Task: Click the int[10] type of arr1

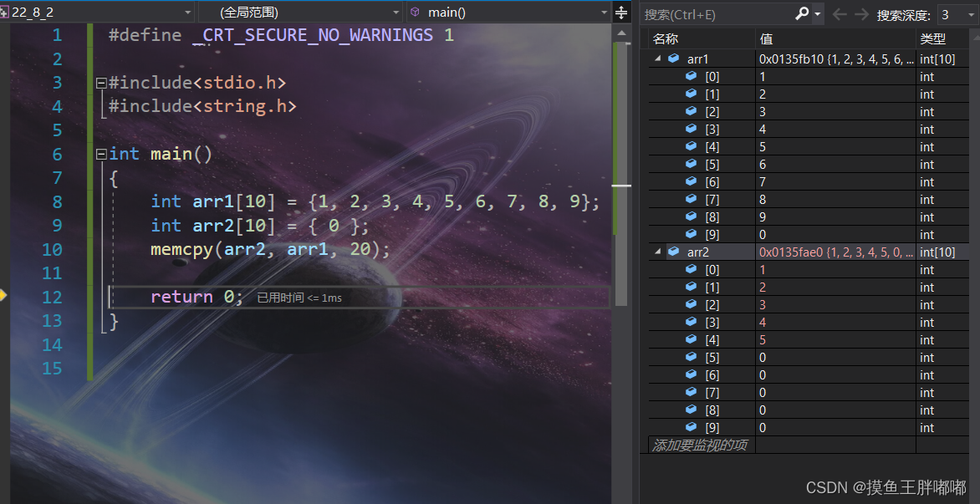Action: (937, 59)
